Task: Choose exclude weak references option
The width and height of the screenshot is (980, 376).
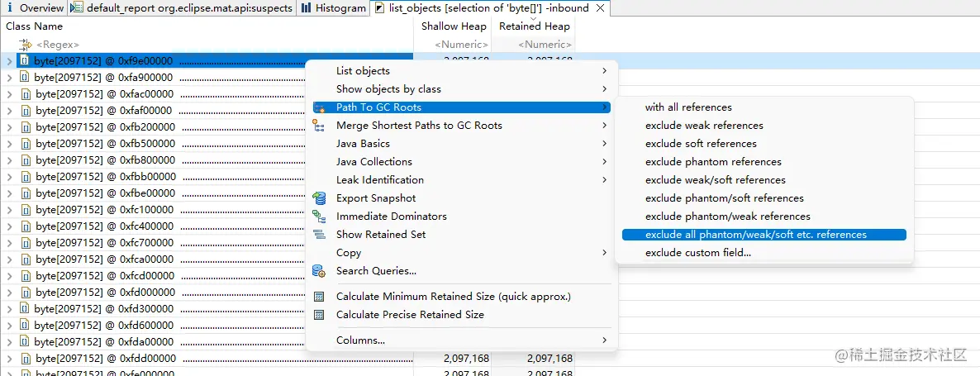Action: click(703, 126)
